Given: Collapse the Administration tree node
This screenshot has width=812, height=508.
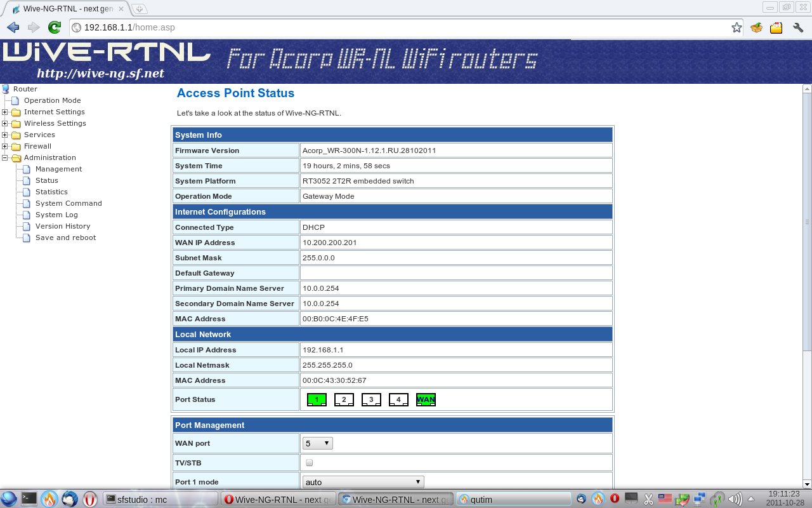Looking at the screenshot, I should [x=5, y=158].
